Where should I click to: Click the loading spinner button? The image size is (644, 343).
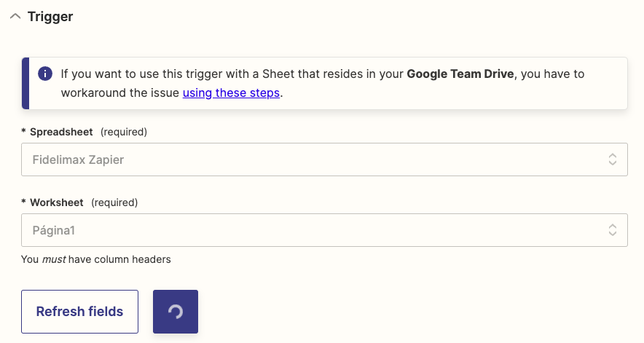pos(176,312)
